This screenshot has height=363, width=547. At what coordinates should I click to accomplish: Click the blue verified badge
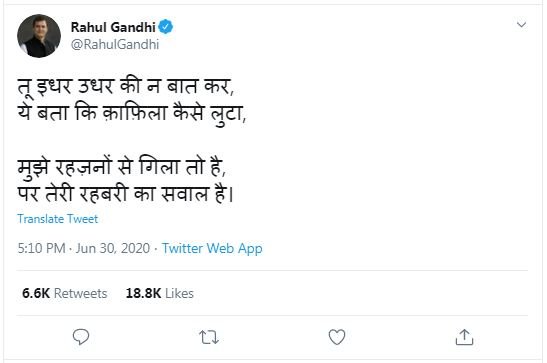tap(166, 27)
